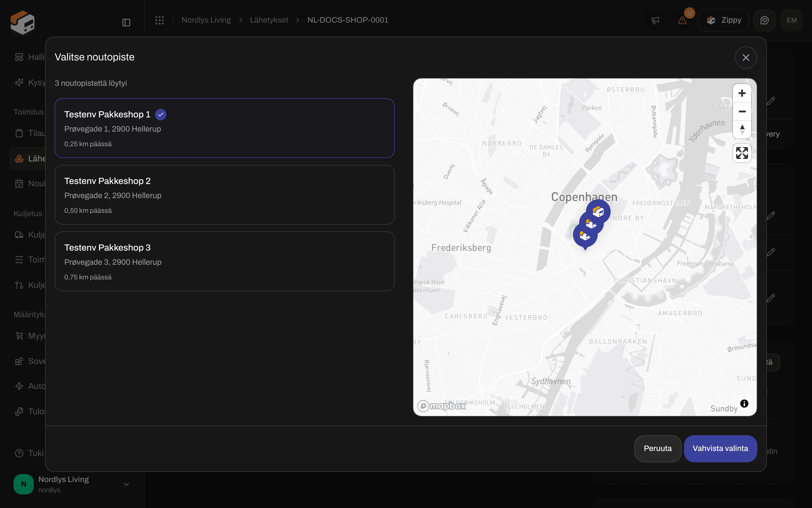Expand the Nordlys Living account switcher
Screen dimensions: 812x508
(x=126, y=484)
